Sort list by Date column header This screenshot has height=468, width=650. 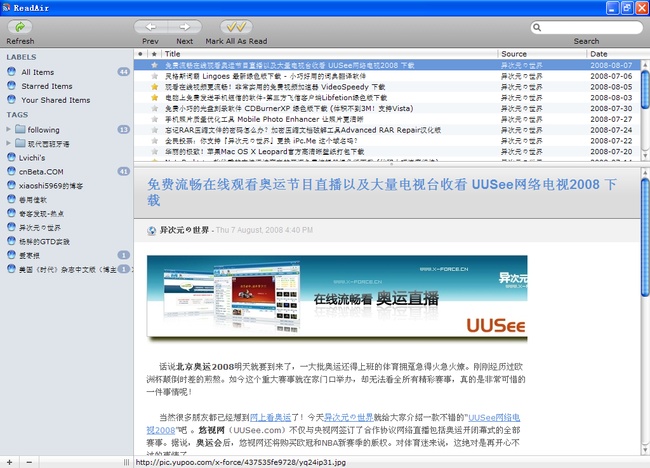[614, 54]
